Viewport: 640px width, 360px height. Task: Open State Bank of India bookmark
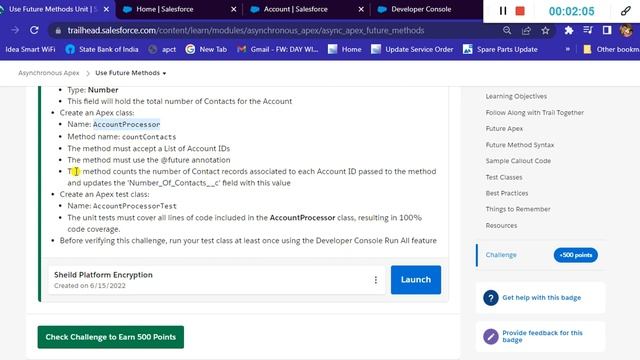[x=102, y=49]
